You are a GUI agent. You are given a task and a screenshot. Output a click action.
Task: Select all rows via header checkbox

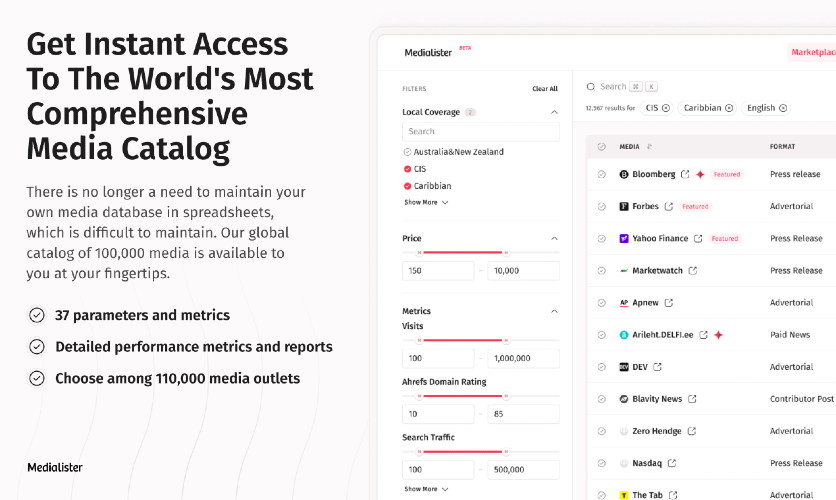tap(601, 147)
